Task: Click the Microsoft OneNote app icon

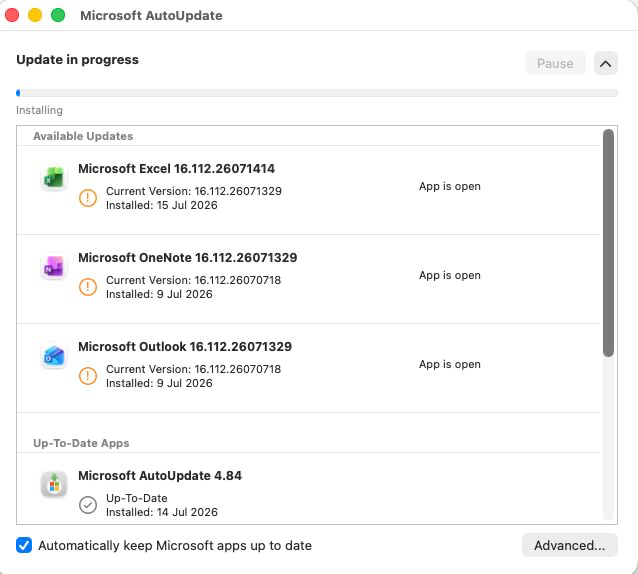Action: [x=54, y=267]
